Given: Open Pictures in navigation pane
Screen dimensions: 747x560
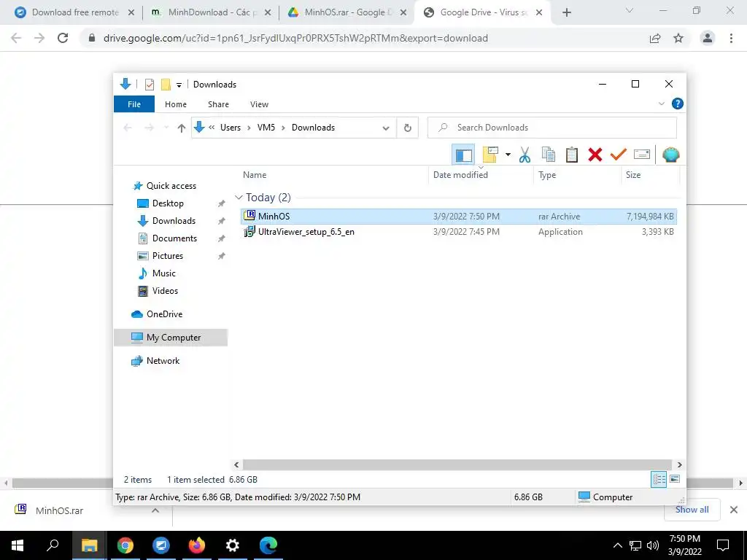Looking at the screenshot, I should pos(168,256).
